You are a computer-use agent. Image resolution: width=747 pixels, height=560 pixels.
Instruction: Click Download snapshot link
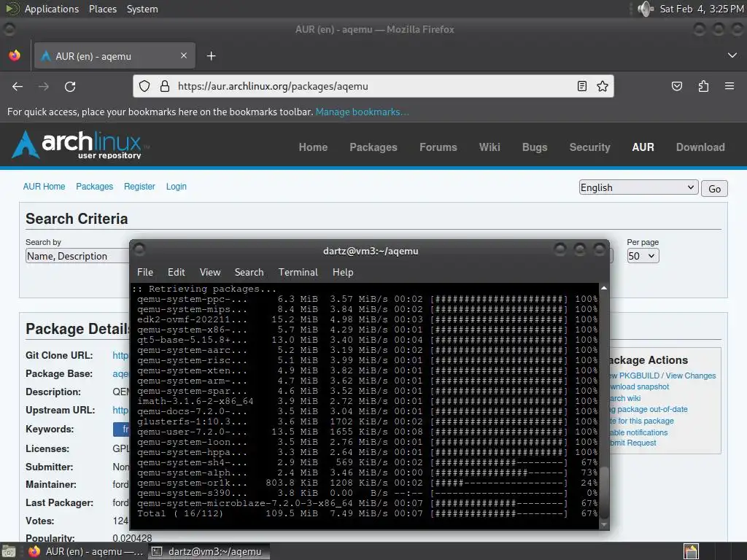pyautogui.click(x=639, y=386)
